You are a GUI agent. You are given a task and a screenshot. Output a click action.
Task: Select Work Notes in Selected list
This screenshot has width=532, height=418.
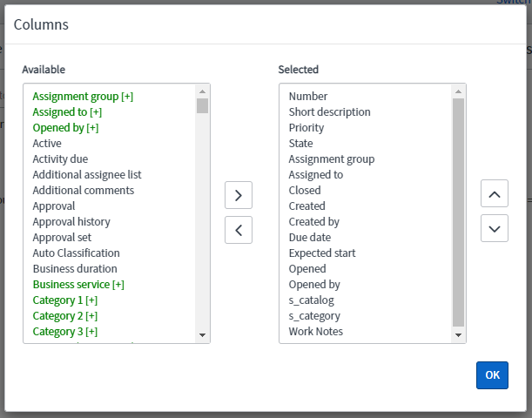315,331
